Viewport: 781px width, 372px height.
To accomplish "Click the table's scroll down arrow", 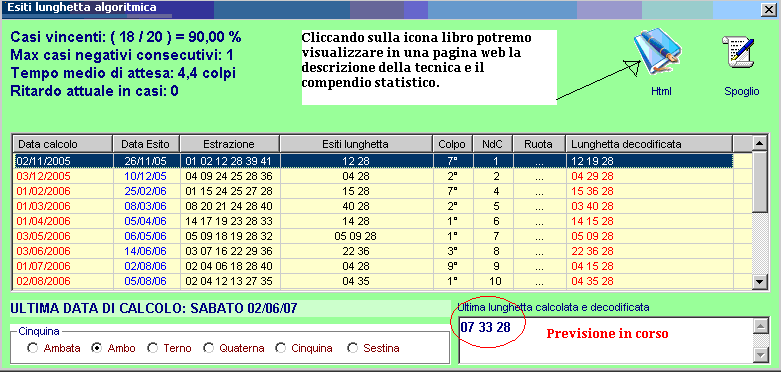I will (760, 281).
